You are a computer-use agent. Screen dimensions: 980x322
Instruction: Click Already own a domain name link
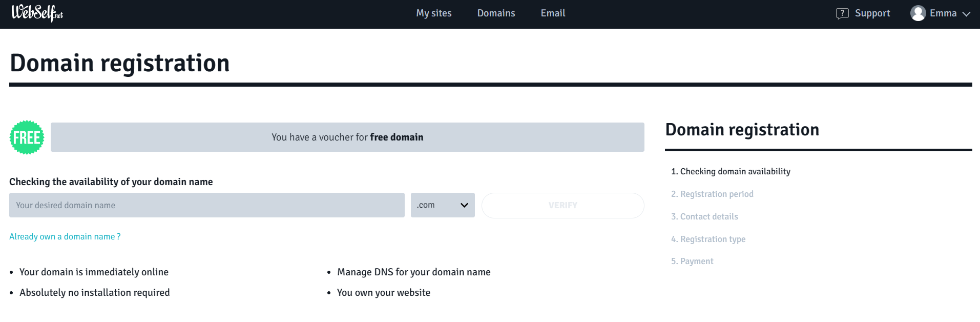[65, 236]
